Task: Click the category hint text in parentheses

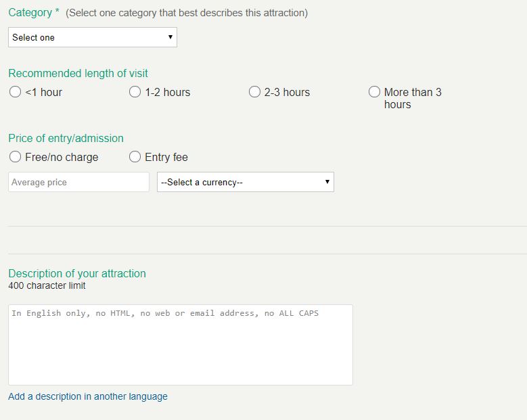Action: pyautogui.click(x=187, y=13)
